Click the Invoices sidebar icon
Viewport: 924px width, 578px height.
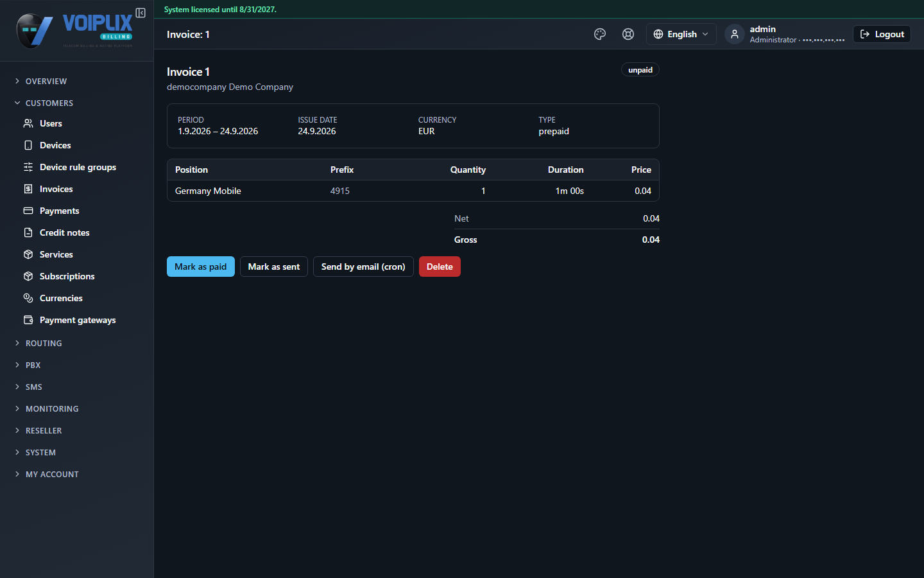coord(28,189)
